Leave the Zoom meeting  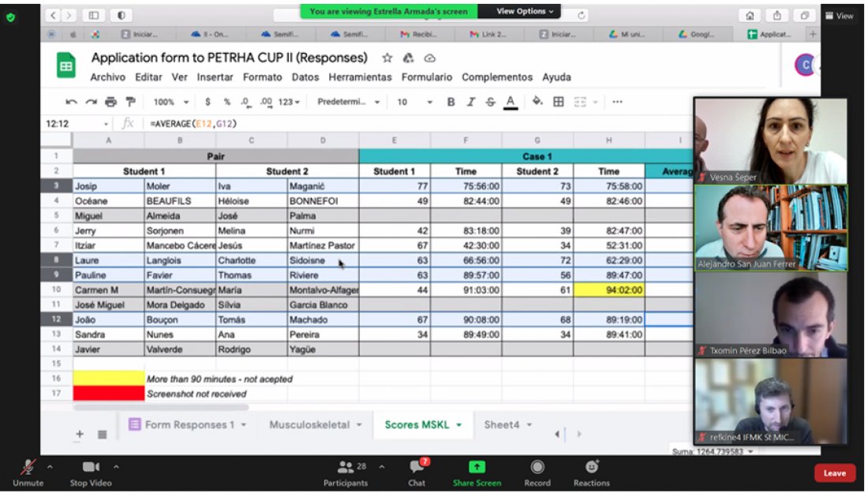pos(834,473)
